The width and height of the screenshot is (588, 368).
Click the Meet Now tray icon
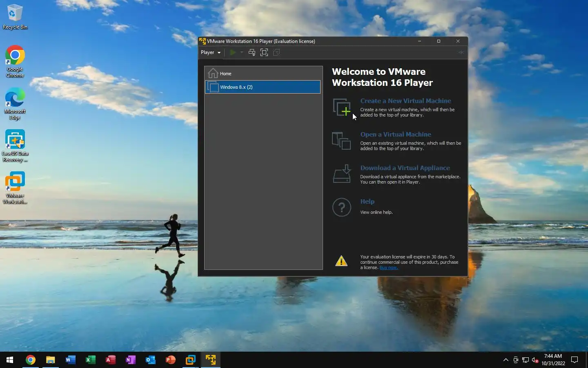pos(516,360)
